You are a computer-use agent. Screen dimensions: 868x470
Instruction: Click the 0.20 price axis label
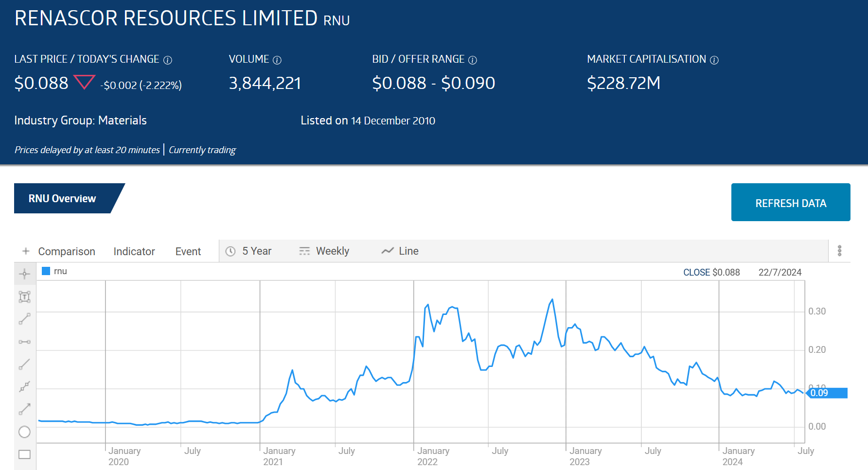tap(817, 349)
